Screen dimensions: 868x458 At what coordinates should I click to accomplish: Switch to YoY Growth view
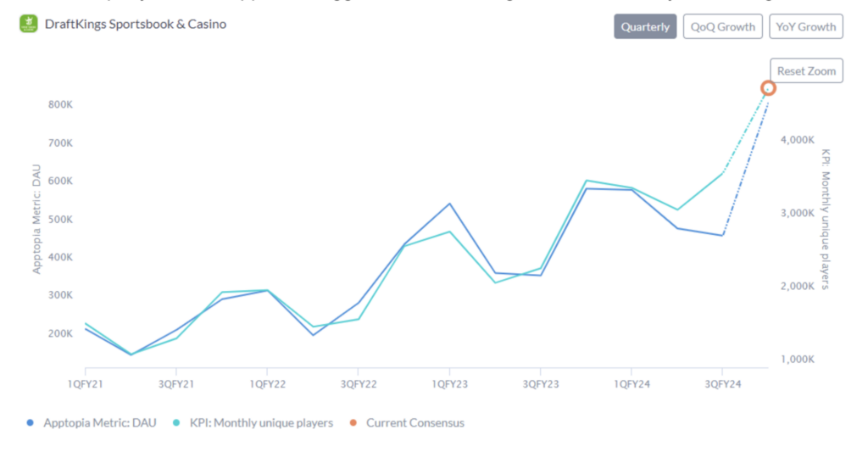[x=805, y=27]
